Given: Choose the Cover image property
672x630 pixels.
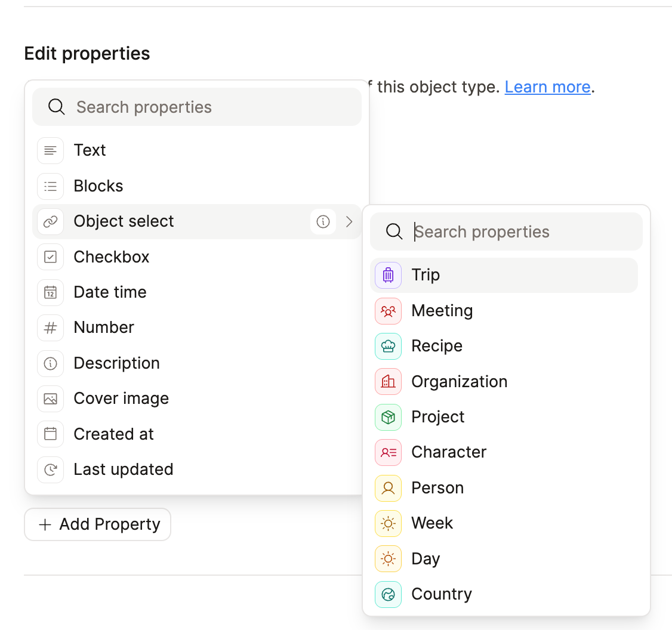Looking at the screenshot, I should (121, 399).
